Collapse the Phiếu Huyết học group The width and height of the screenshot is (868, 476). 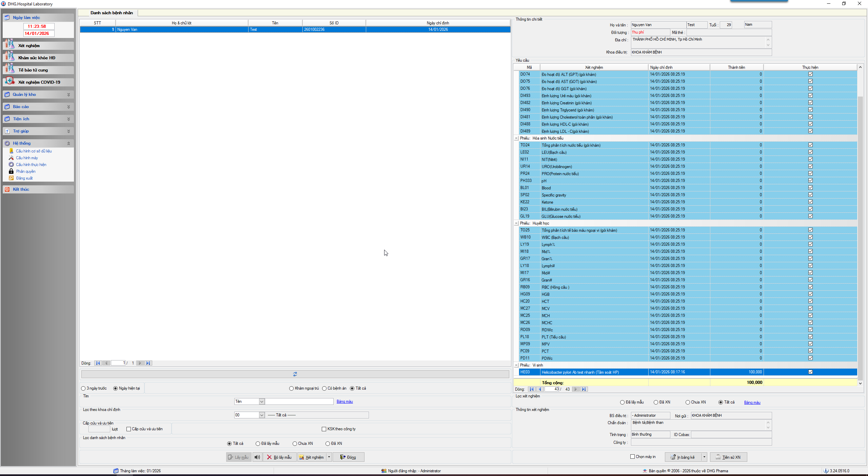tap(516, 223)
